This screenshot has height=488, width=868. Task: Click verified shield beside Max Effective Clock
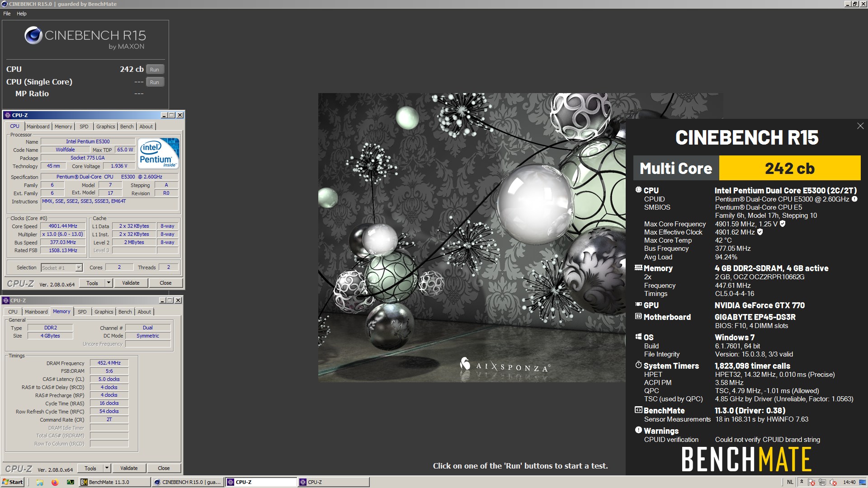click(x=760, y=232)
